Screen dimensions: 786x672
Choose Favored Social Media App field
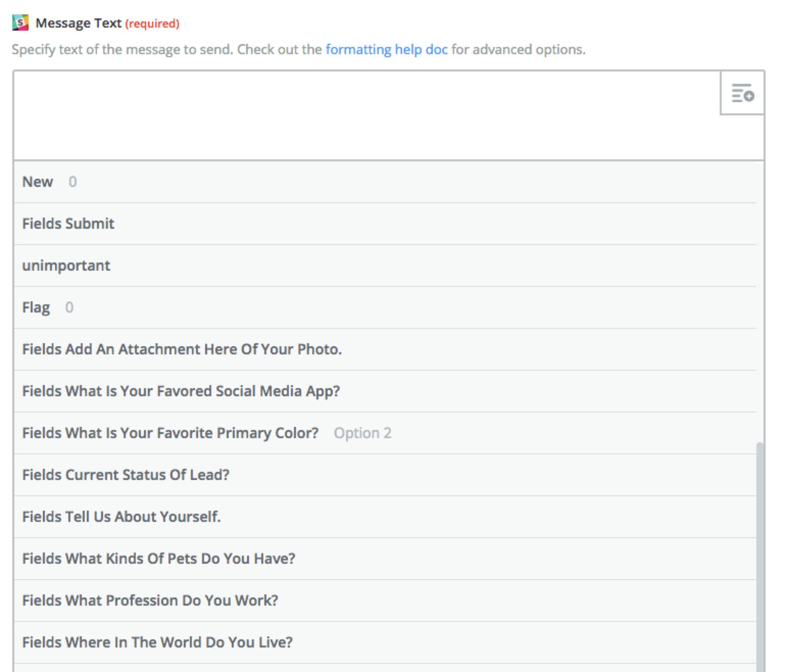385,391
